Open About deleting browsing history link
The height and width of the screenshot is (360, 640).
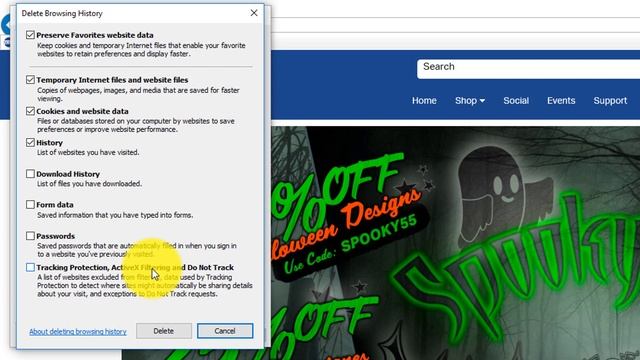[x=78, y=332]
